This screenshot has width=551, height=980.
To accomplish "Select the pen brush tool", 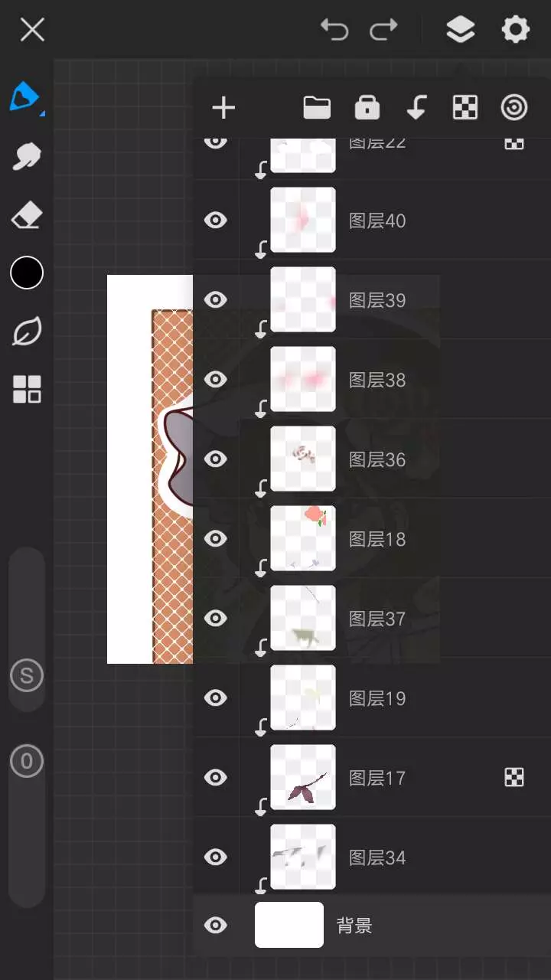I will (25, 97).
